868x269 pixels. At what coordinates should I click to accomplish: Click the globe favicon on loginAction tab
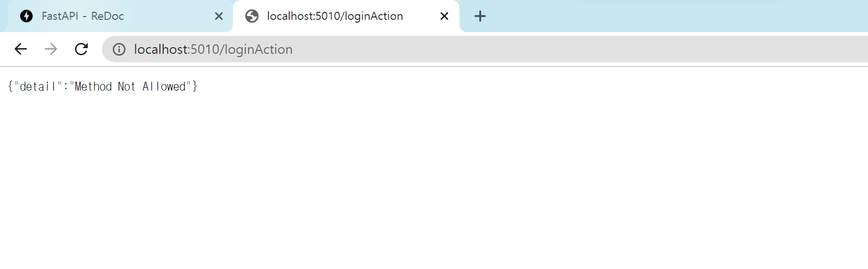[252, 16]
